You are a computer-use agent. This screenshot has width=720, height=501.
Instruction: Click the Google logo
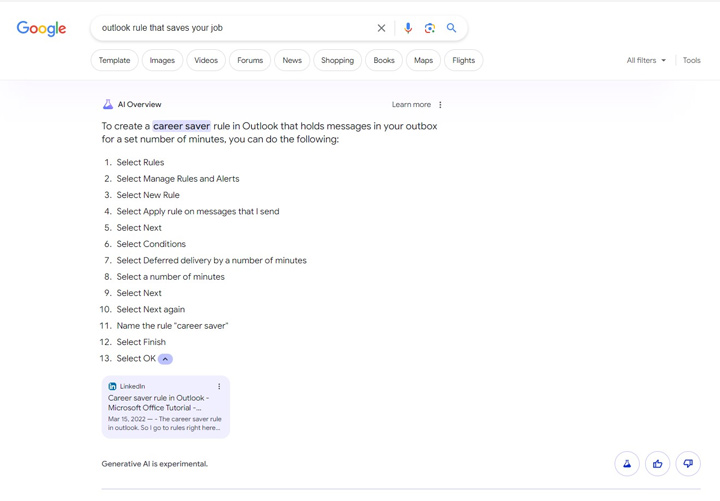point(41,29)
